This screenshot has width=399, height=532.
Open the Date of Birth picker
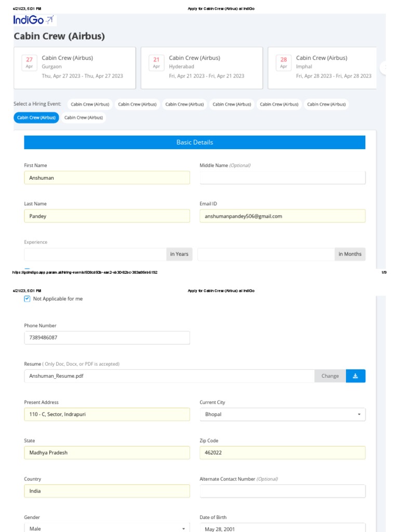tap(282, 528)
